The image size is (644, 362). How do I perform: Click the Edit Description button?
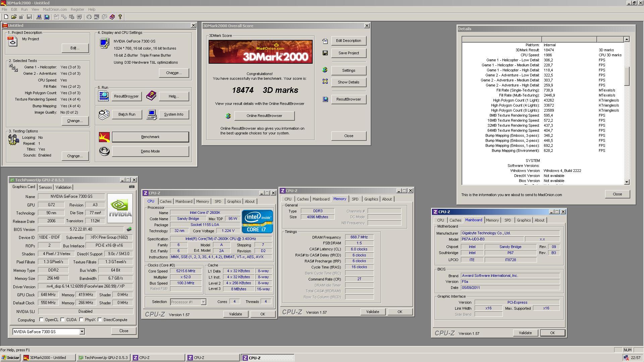click(x=348, y=41)
